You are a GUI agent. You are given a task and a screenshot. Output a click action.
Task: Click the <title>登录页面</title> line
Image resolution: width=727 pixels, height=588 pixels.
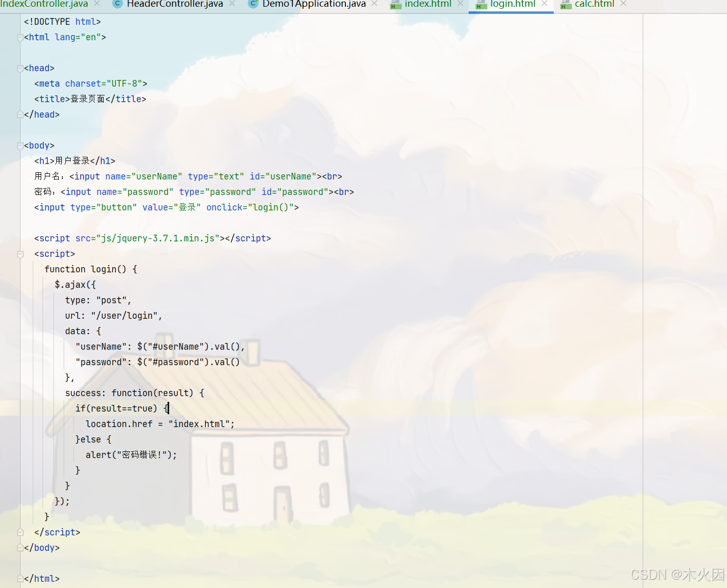point(90,99)
